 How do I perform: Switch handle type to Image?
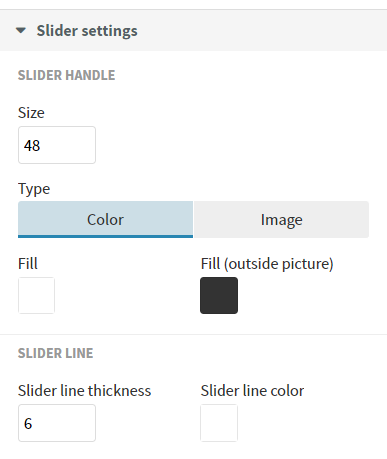[281, 219]
